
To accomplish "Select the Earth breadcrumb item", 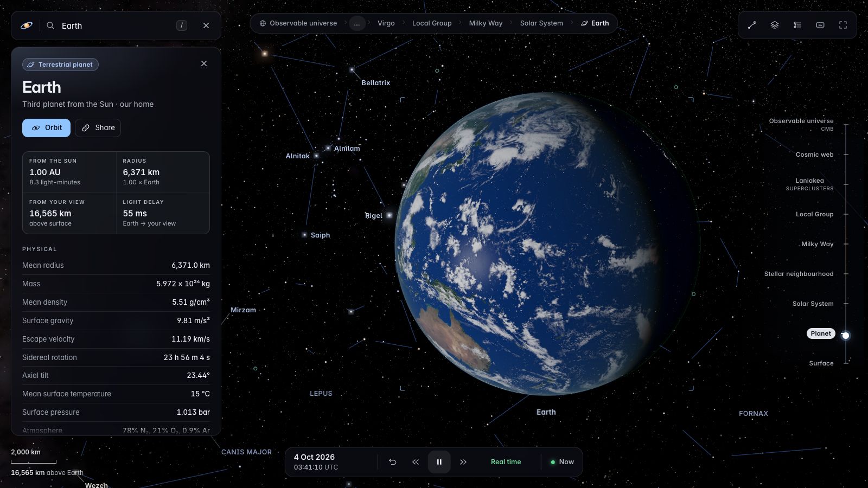I will [595, 23].
